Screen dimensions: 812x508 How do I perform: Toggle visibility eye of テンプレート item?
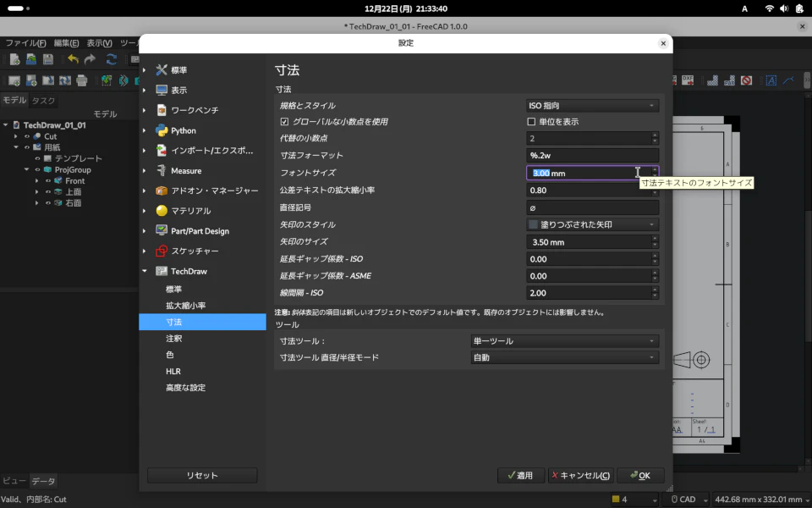pos(37,158)
